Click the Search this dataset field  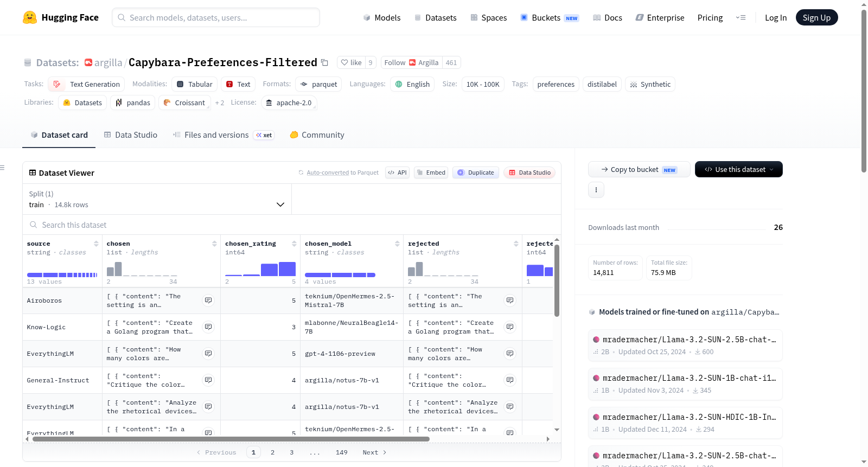pyautogui.click(x=292, y=225)
